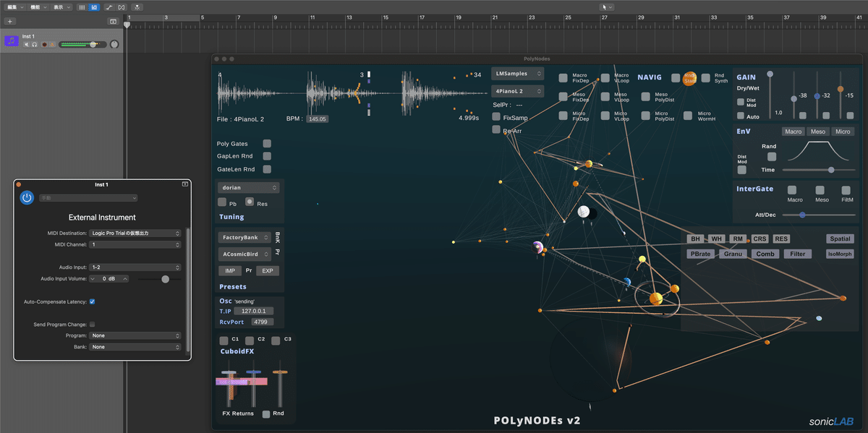868x433 pixels.
Task: Select the highlighted Piano Roll icon in Logic toolbar
Action: 94,7
